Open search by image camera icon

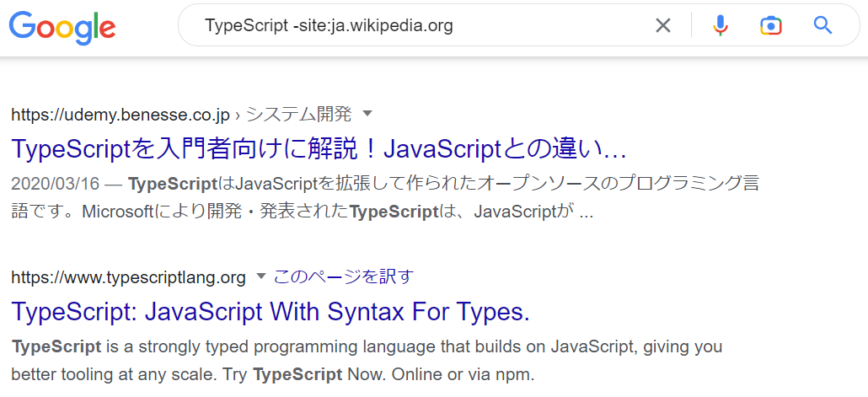coord(770,25)
